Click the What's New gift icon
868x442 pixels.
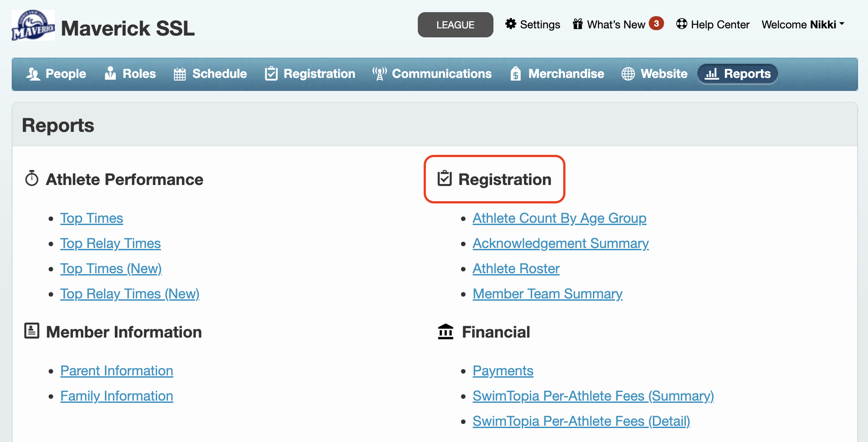tap(578, 24)
